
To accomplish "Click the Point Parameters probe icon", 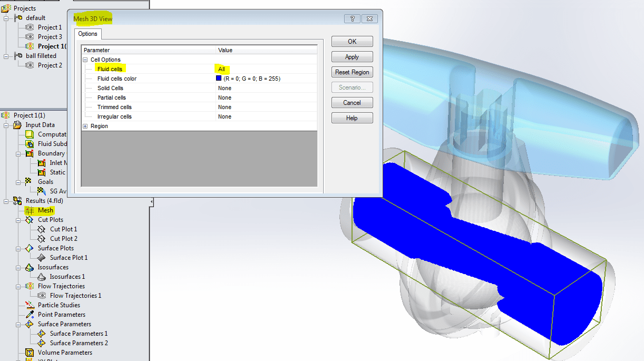I will [x=30, y=315].
